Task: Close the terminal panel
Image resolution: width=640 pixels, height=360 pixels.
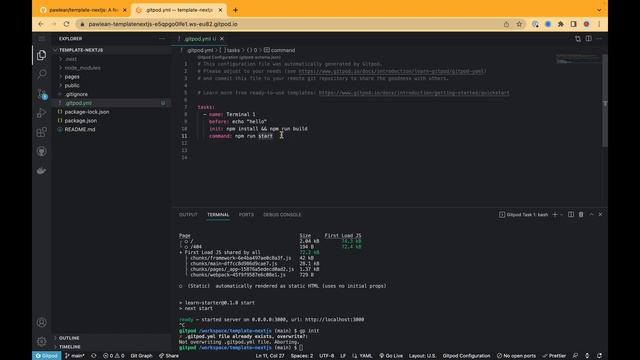Action: coord(600,215)
